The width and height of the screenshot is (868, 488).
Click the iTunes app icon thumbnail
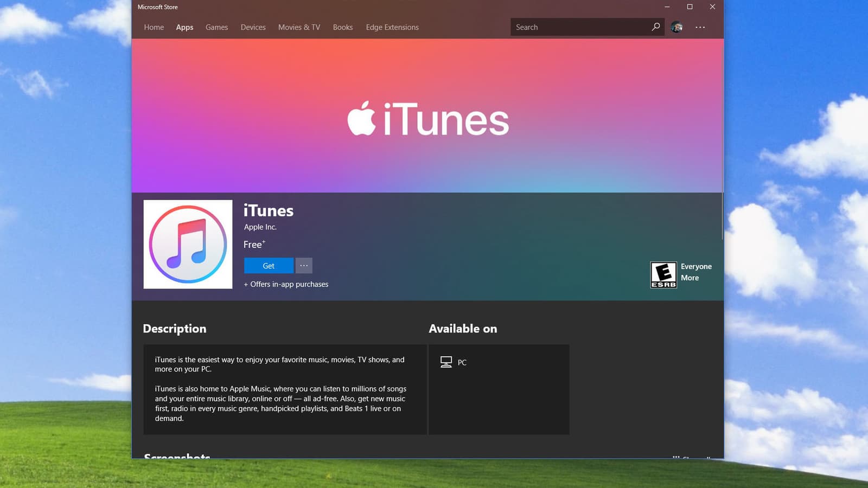[x=188, y=244]
